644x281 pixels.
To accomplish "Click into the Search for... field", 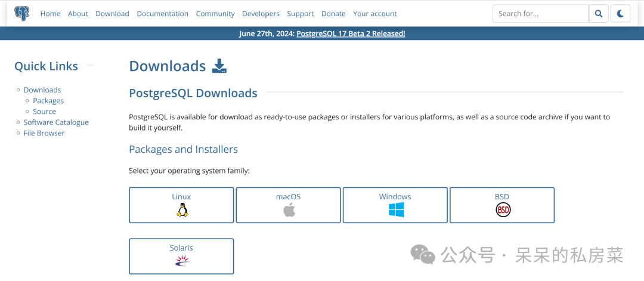I will pos(540,14).
